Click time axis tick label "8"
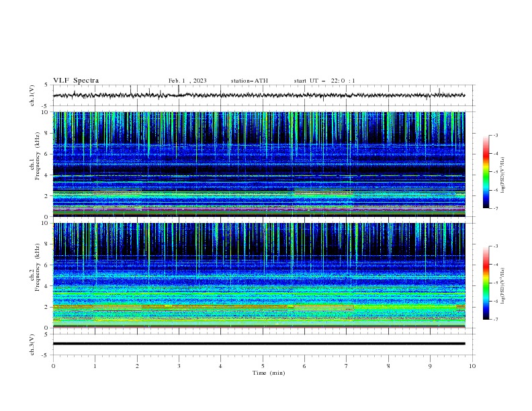This screenshot has height=411, width=532. point(388,366)
